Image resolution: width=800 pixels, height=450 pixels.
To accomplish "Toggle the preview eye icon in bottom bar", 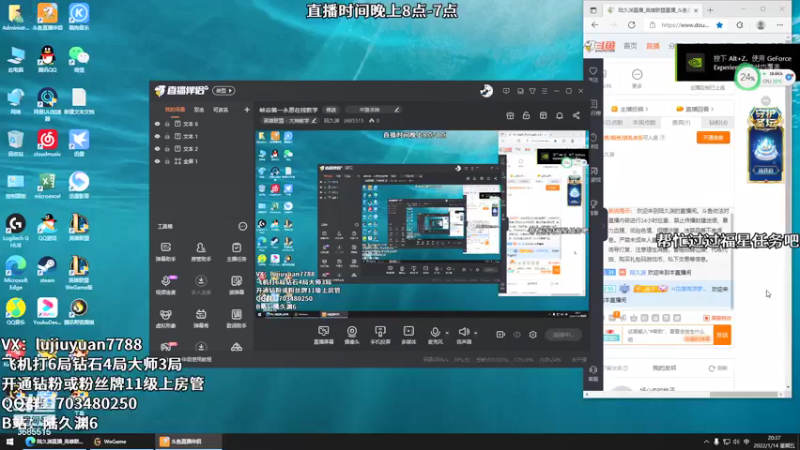I will (517, 335).
